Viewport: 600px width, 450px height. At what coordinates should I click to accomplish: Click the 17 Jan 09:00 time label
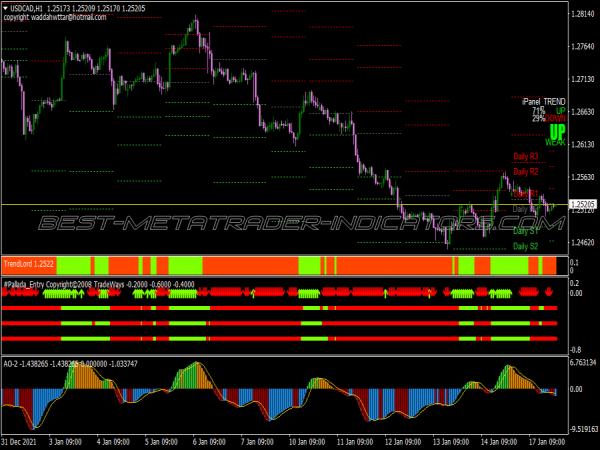tap(547, 442)
